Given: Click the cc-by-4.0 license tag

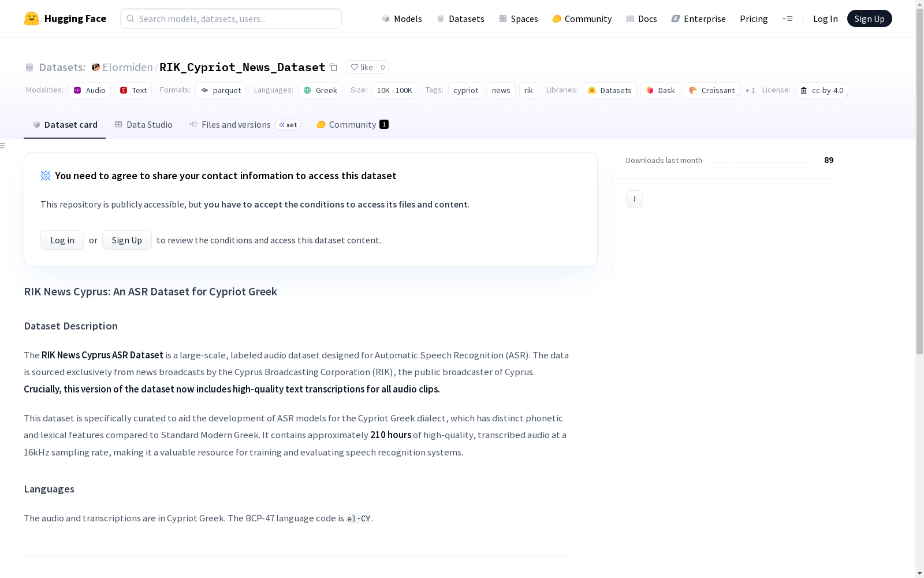Looking at the screenshot, I should [x=822, y=90].
